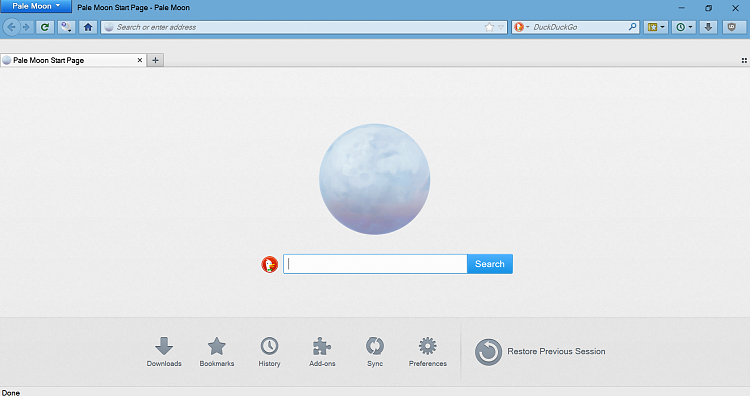
Task: Restore down the Pale Moon window
Action: 708,8
